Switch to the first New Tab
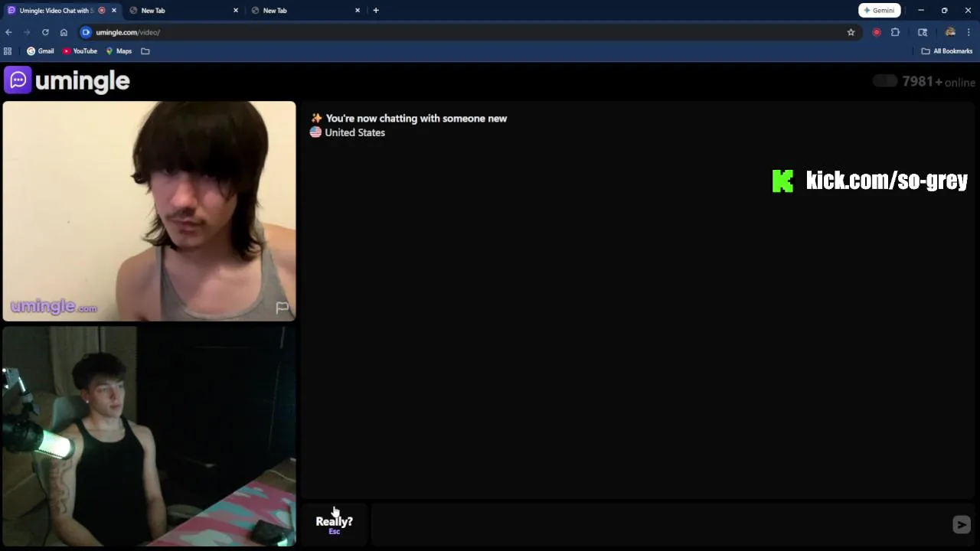980x551 pixels. 184,11
